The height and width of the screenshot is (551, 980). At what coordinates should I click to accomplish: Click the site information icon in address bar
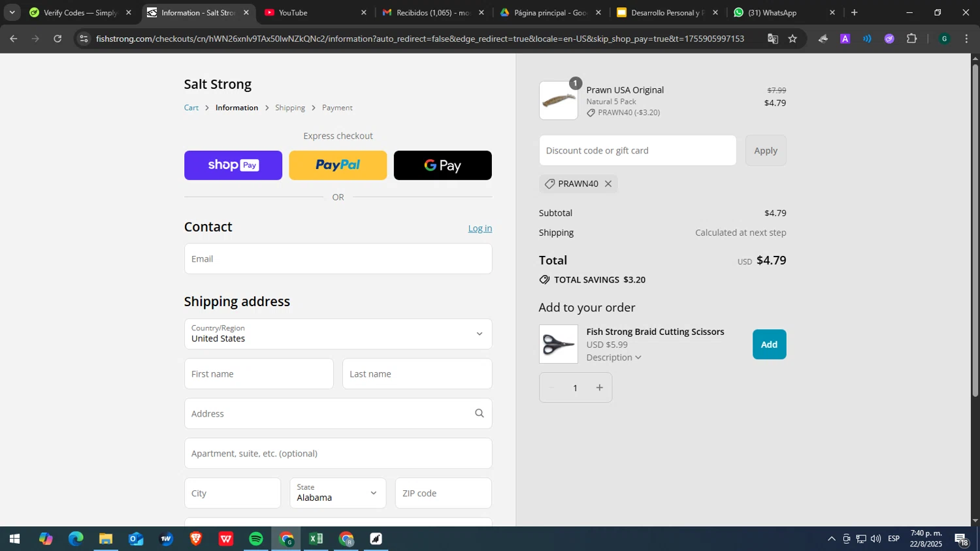coord(83,39)
